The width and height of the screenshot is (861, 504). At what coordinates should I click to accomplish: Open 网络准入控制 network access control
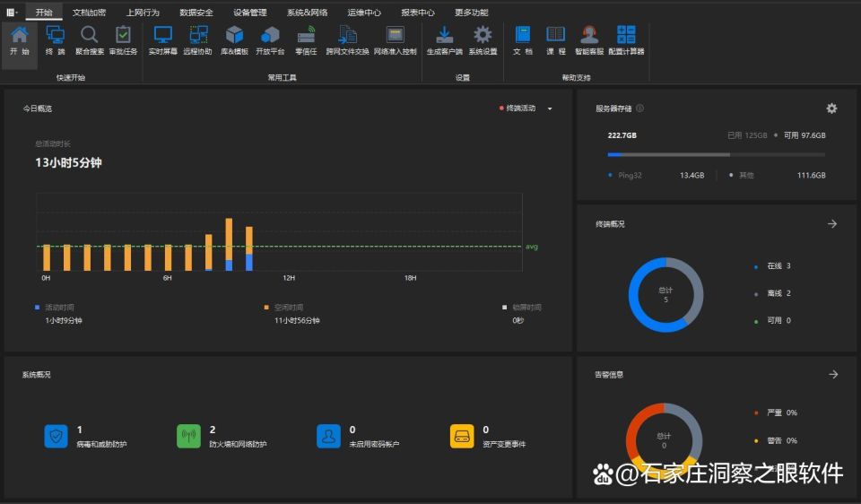tap(396, 35)
